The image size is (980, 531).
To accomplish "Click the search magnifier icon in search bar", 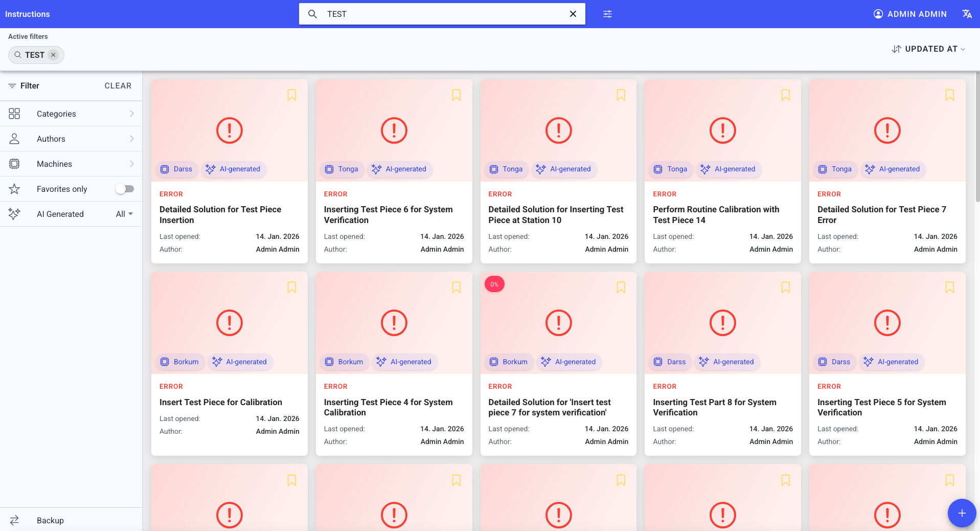I will [312, 14].
